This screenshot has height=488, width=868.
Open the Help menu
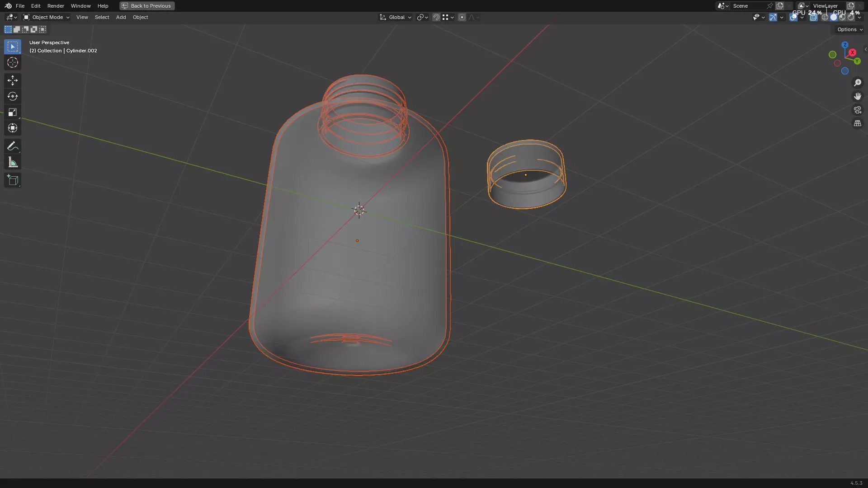point(103,6)
